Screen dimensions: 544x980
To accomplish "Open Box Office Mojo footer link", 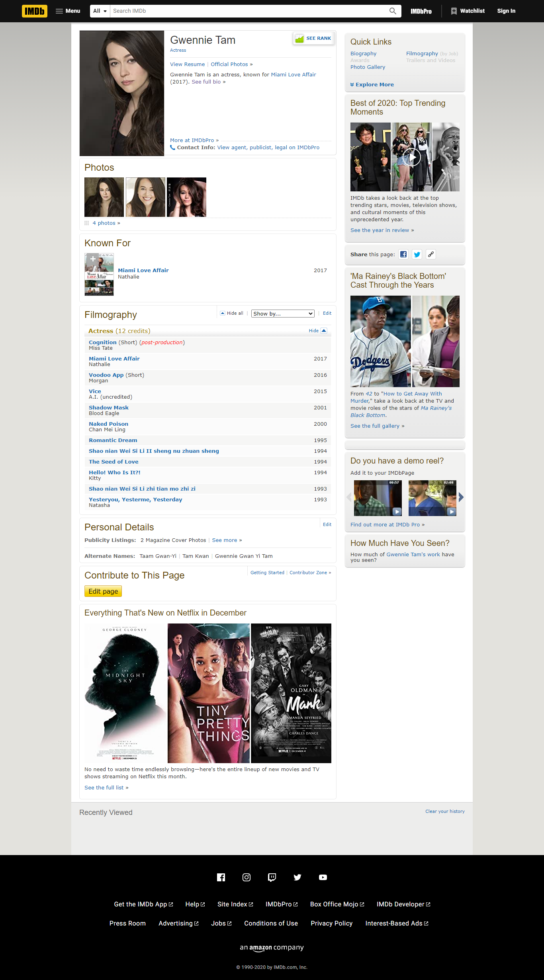I will click(337, 904).
